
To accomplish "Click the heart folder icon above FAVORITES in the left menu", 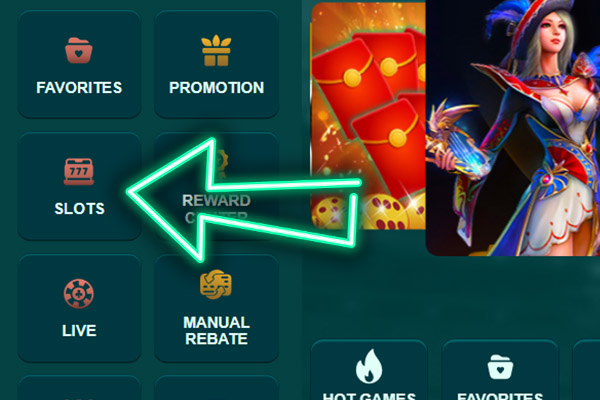I will point(78,50).
